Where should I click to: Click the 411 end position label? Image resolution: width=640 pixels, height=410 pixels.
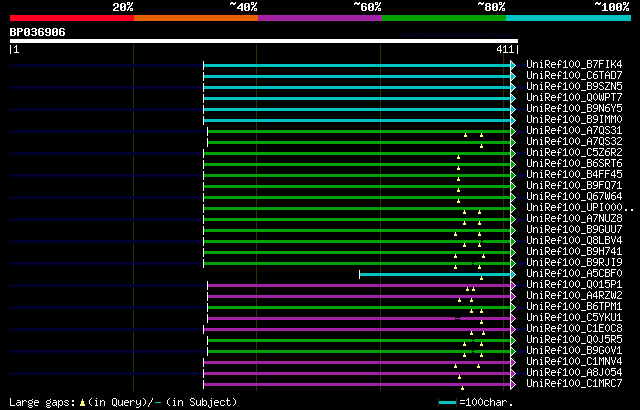pos(505,49)
